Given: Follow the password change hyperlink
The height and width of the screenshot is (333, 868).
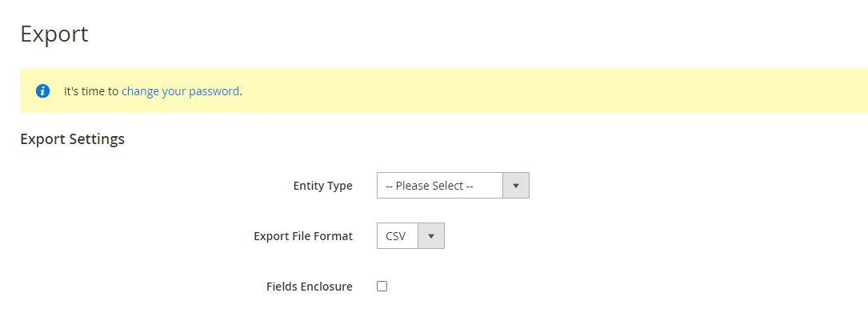Looking at the screenshot, I should click(181, 91).
